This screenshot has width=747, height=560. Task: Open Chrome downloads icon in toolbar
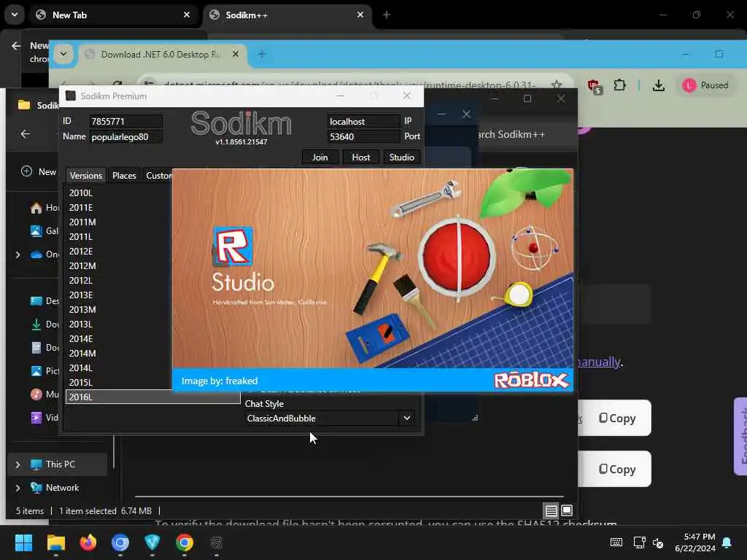pos(659,85)
